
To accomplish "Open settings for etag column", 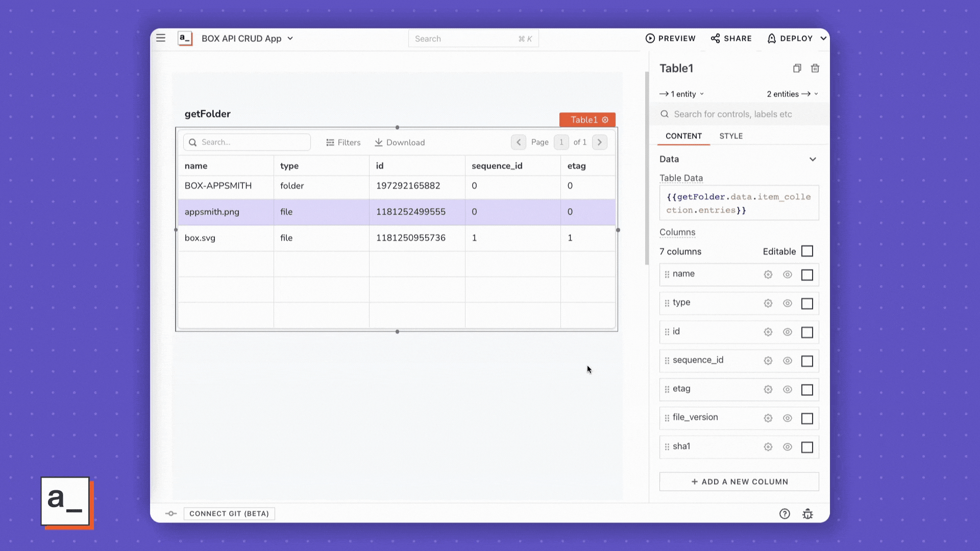I will (768, 389).
